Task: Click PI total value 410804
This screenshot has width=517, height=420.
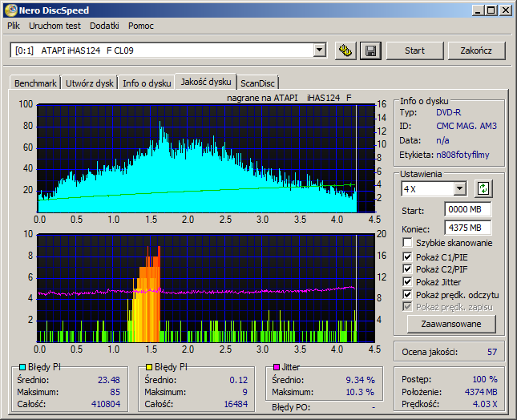Action: point(106,404)
